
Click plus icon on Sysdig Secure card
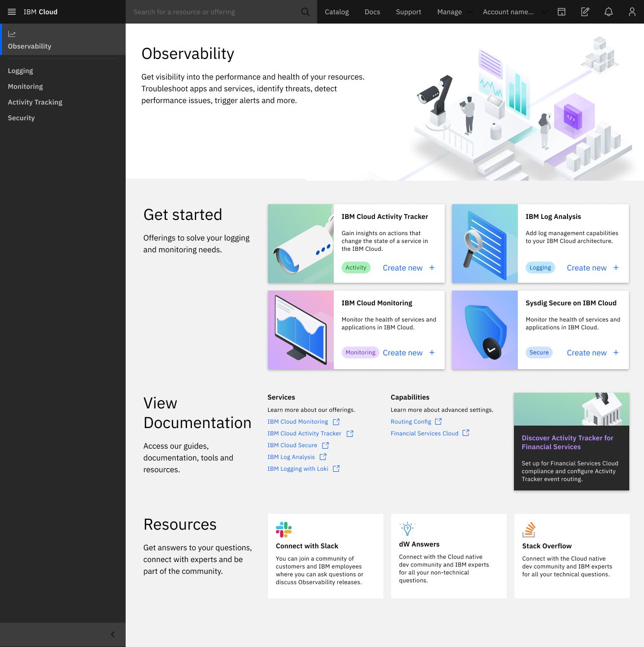(x=616, y=352)
